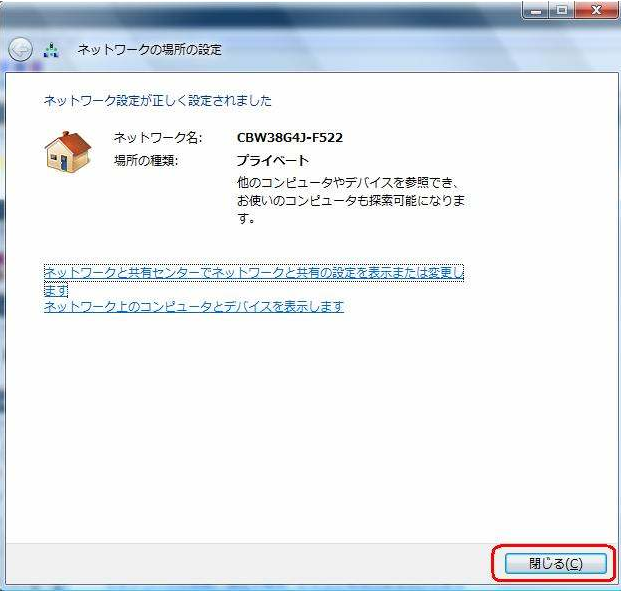Click the heading ネットワーク設定が正しく設定されました

point(157,101)
